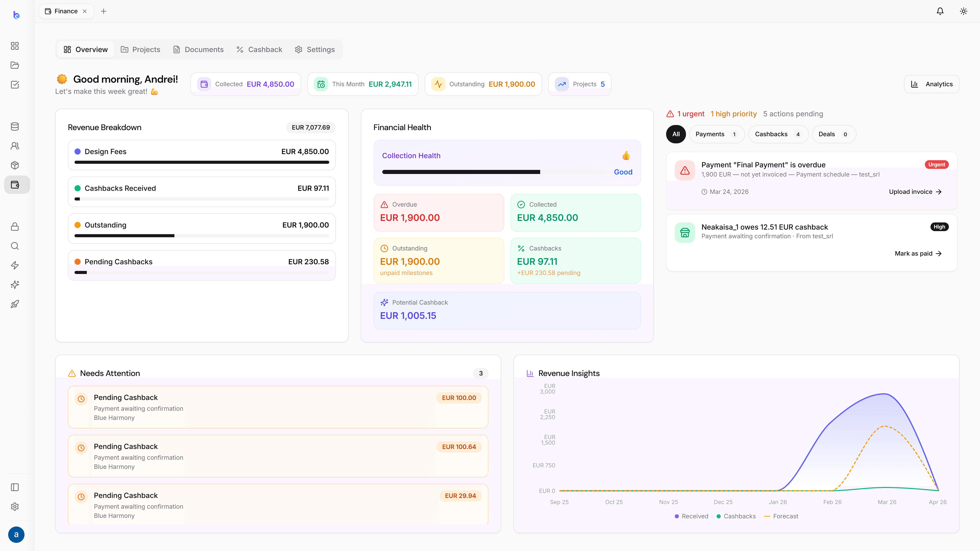Toggle the Received legend in chart

click(x=691, y=516)
